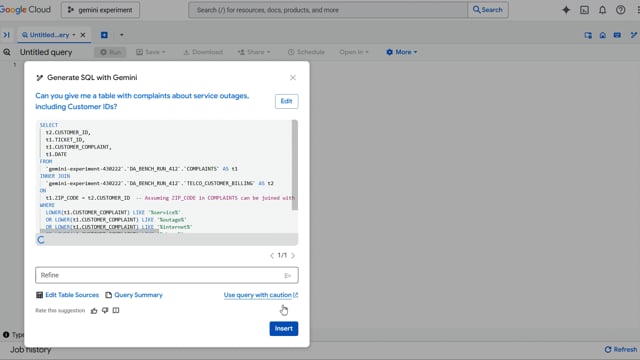640x360 pixels.
Task: Open feedback form icon beside thumbs
Action: 116,311
